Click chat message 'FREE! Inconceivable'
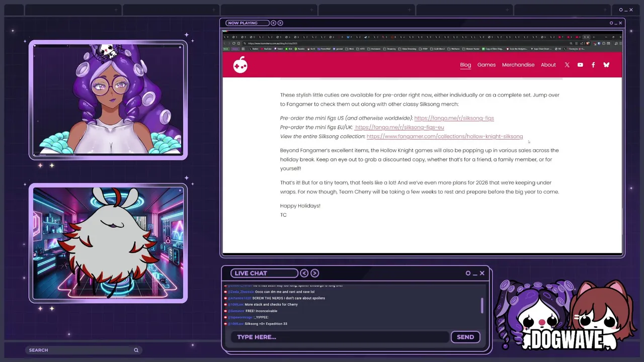Viewport: 644px width, 362px height. pyautogui.click(x=261, y=311)
